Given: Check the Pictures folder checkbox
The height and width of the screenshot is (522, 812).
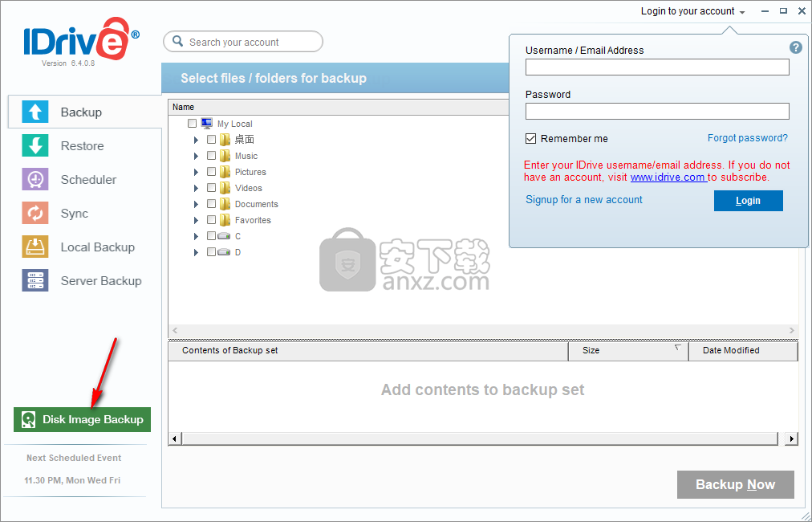Looking at the screenshot, I should (211, 172).
